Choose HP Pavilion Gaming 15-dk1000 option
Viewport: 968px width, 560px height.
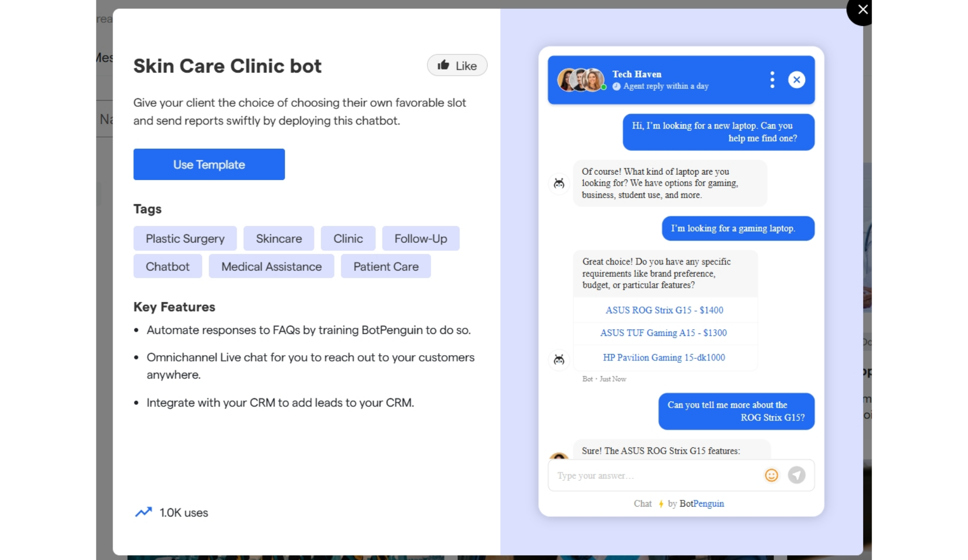click(x=664, y=357)
